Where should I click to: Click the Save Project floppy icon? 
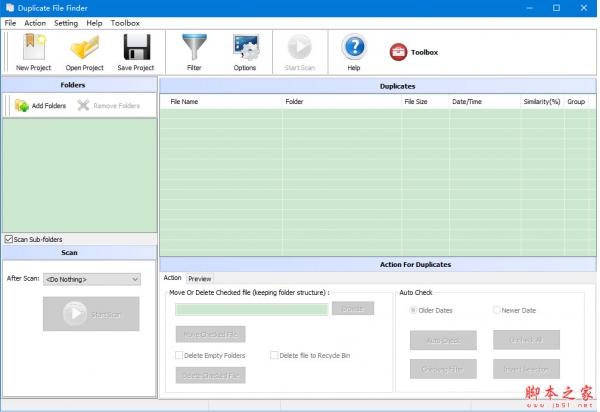pos(136,47)
